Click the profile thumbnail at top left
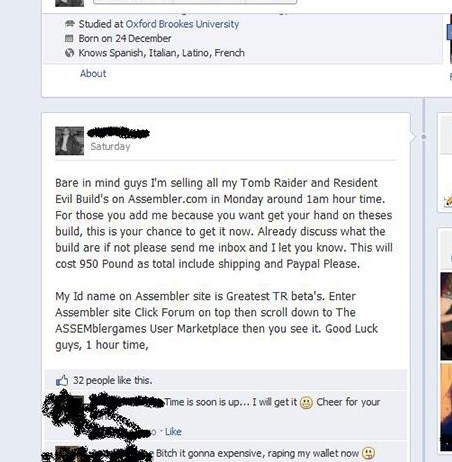The width and height of the screenshot is (452, 462). (69, 3)
